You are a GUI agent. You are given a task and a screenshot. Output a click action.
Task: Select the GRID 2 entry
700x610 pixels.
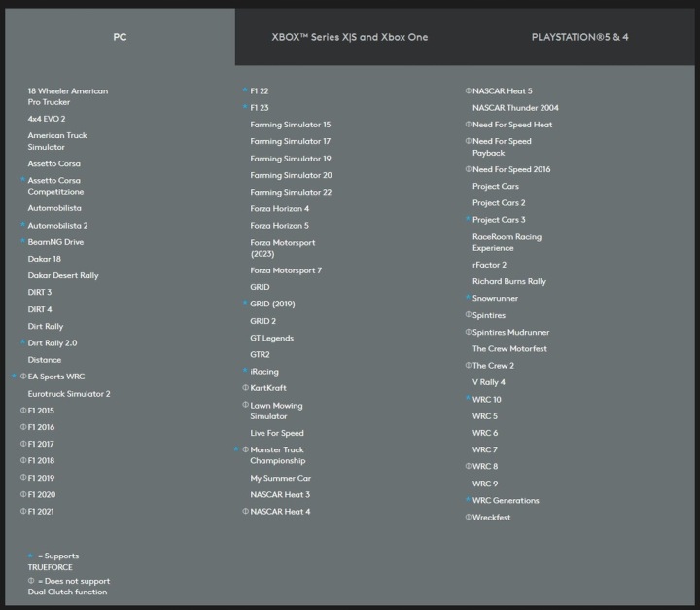click(x=262, y=321)
